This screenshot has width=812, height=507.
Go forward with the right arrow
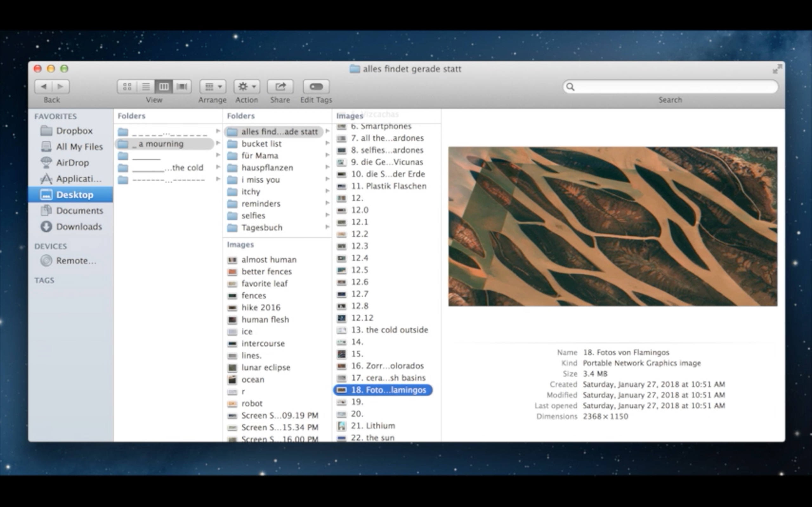tap(60, 87)
